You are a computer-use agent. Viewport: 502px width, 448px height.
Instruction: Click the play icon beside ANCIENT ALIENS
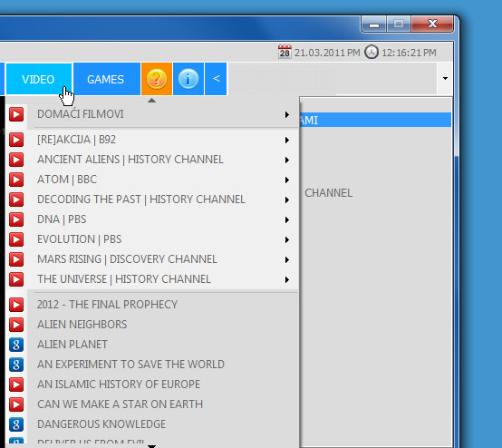click(16, 160)
